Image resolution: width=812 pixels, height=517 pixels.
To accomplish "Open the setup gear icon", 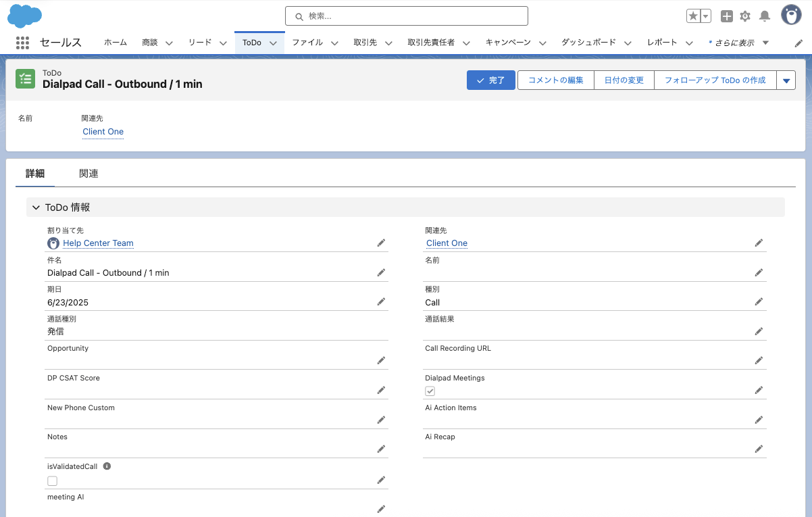I will pos(745,16).
